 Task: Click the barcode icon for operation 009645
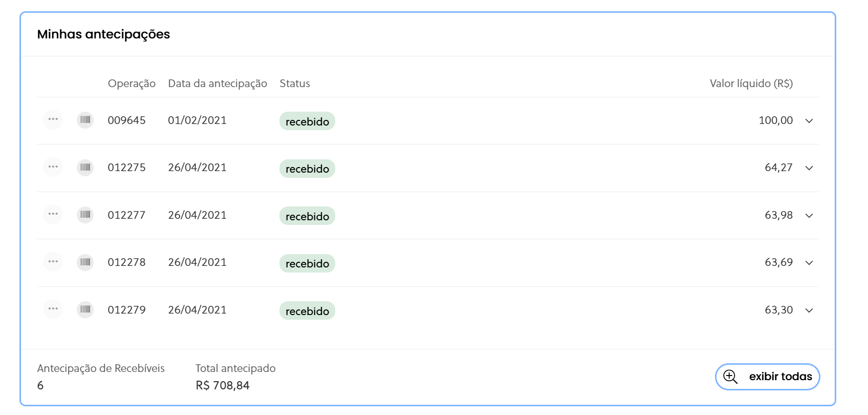click(85, 120)
